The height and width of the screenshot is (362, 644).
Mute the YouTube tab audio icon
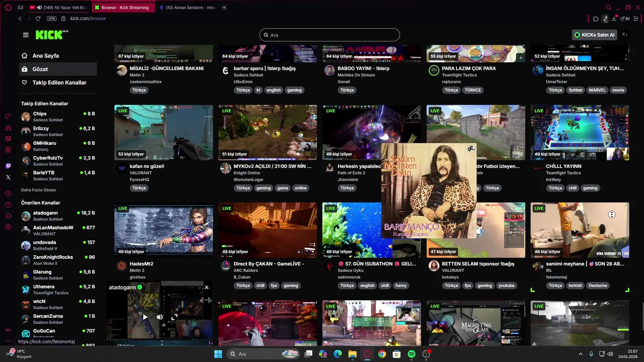pos(39,8)
